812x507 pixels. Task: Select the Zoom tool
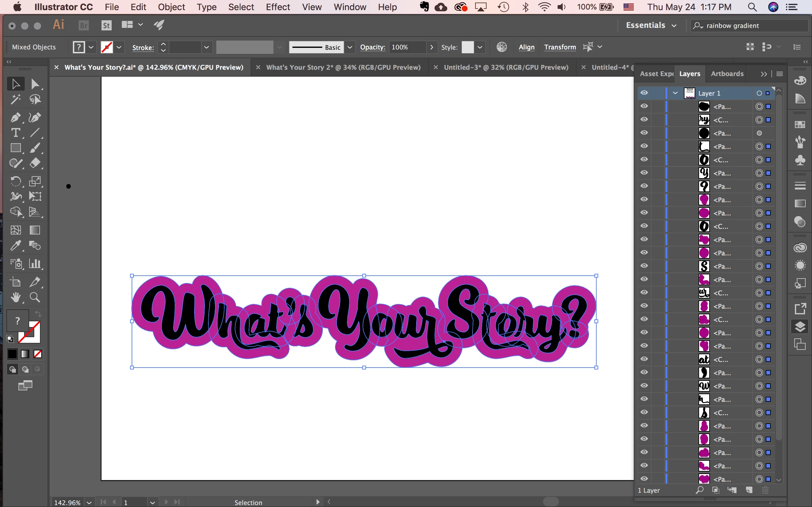35,297
